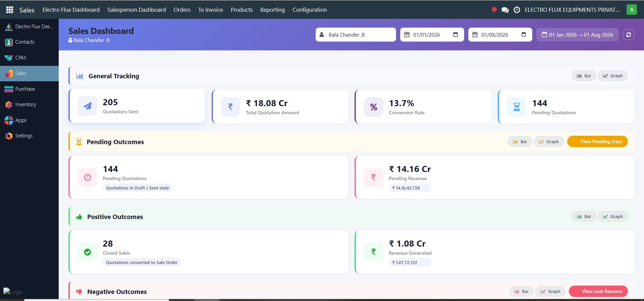Click the pink clock icon in Pending Quotations
644x301 pixels.
pyautogui.click(x=88, y=177)
